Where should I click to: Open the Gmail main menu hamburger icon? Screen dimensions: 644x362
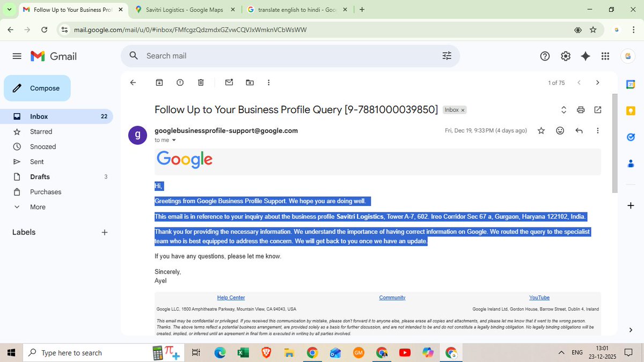pos(17,56)
